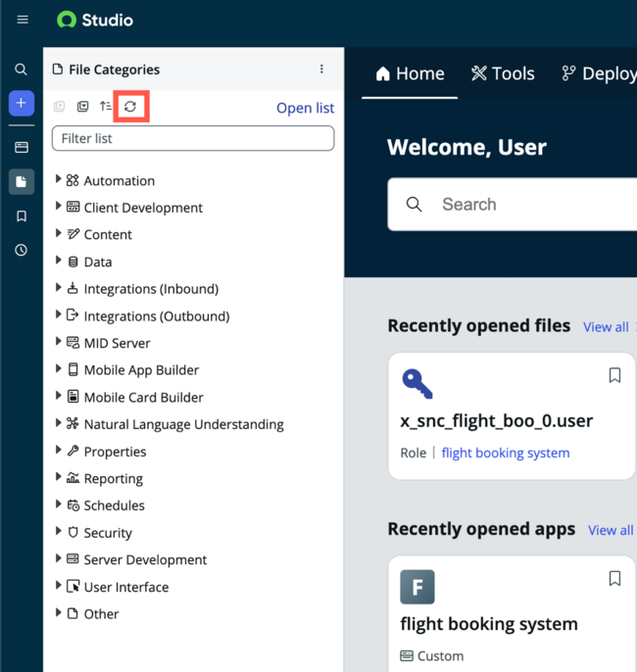Click the Custom label on app card
Image resolution: width=637 pixels, height=672 pixels.
[x=440, y=656]
